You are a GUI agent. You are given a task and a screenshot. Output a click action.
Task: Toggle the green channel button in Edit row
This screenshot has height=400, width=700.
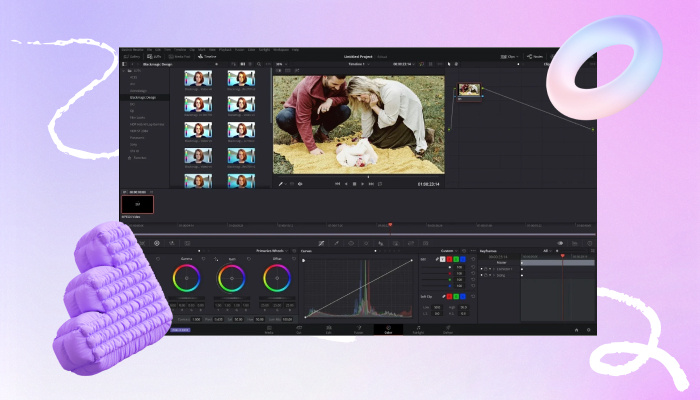point(456,259)
